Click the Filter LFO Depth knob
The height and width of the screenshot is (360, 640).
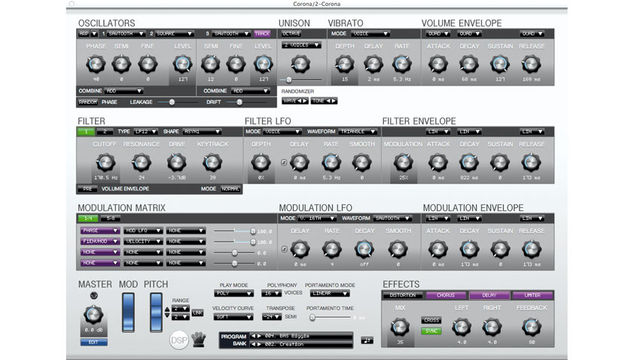(x=261, y=162)
